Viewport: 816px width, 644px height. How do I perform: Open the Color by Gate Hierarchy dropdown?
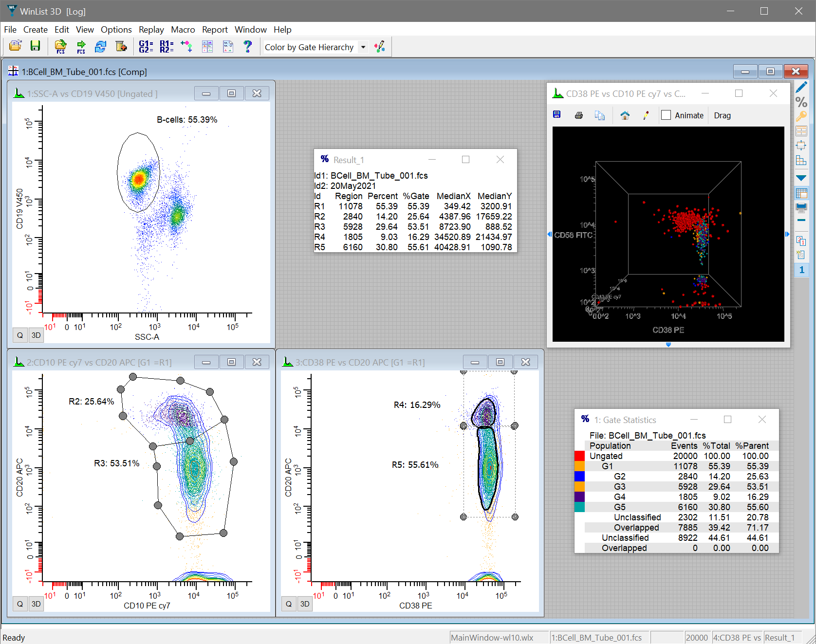pyautogui.click(x=363, y=47)
